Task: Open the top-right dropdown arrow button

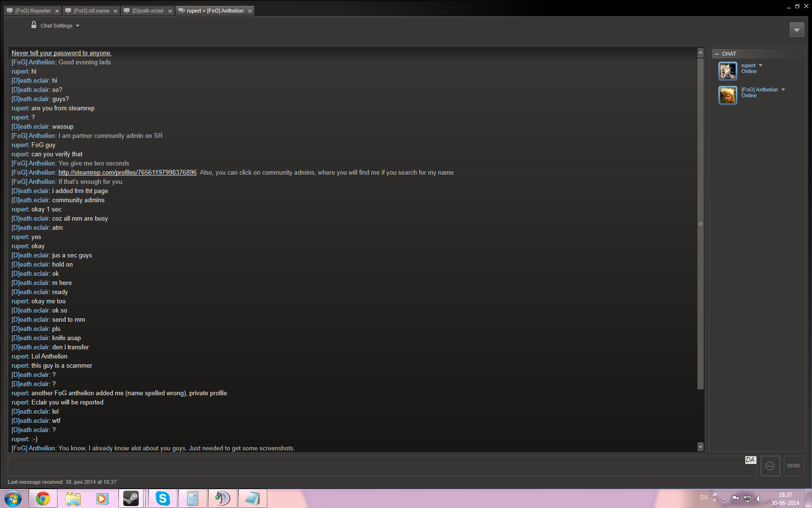Action: click(797, 30)
